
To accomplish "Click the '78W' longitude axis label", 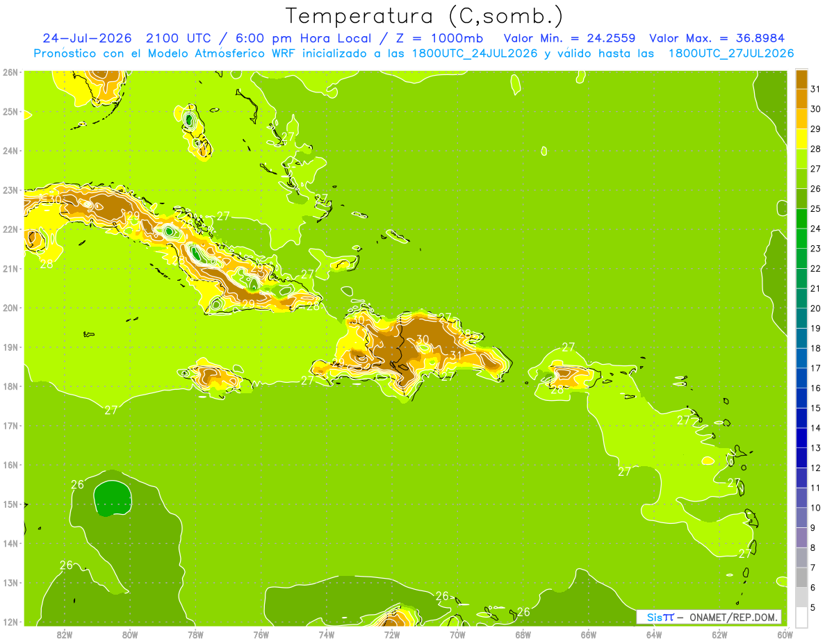I will tap(195, 634).
